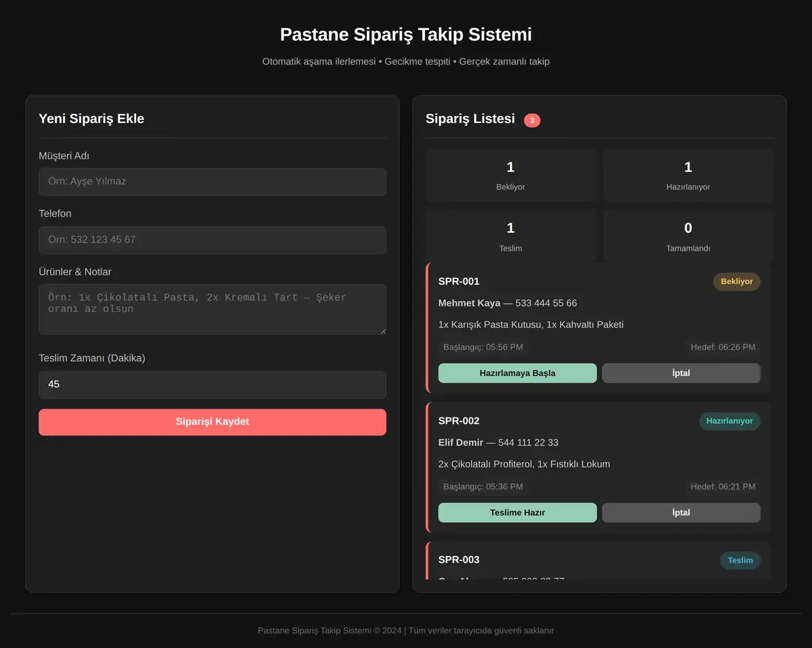Click customer name Elif Demir
The image size is (812, 648).
[x=461, y=442]
